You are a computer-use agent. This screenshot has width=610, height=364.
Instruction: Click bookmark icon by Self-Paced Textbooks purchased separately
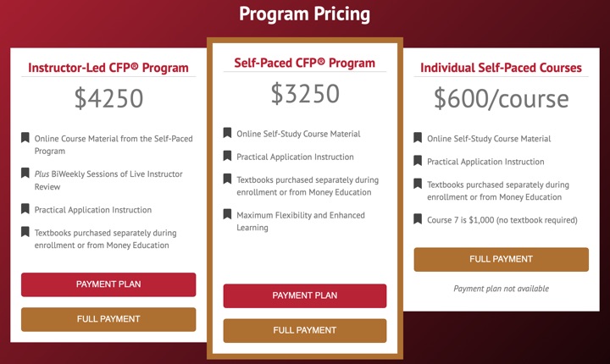227,179
